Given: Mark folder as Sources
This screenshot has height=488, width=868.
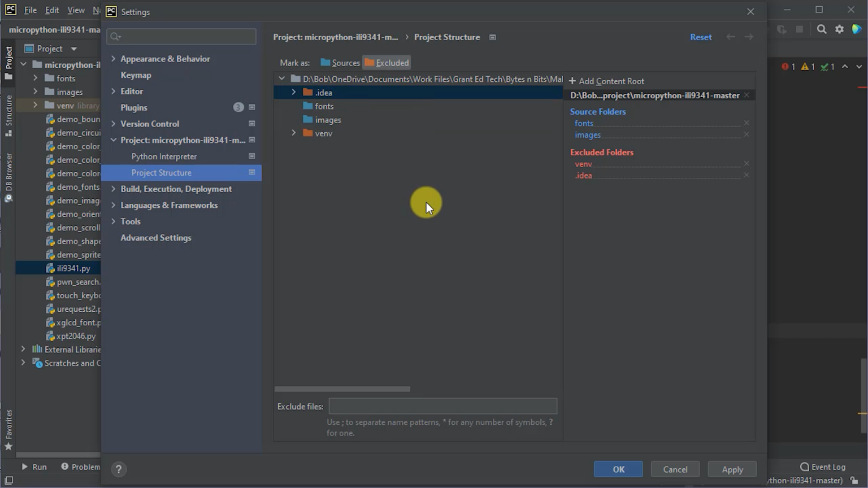Looking at the screenshot, I should [340, 63].
